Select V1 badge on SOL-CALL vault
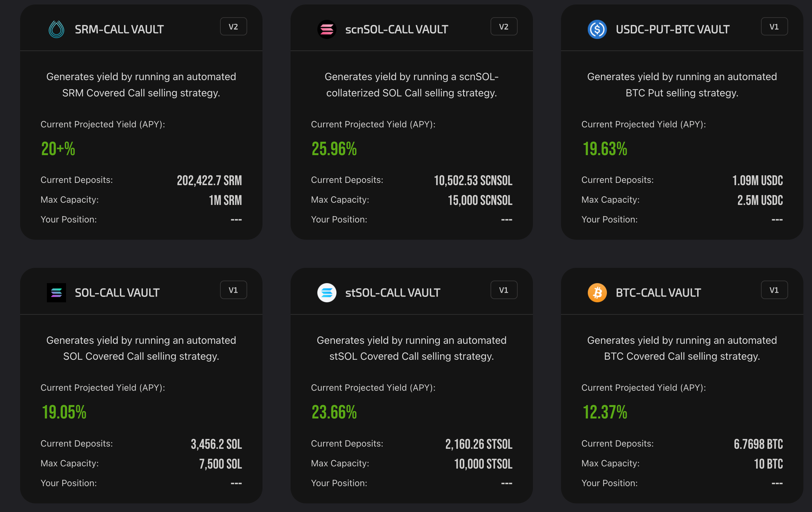 pos(233,290)
